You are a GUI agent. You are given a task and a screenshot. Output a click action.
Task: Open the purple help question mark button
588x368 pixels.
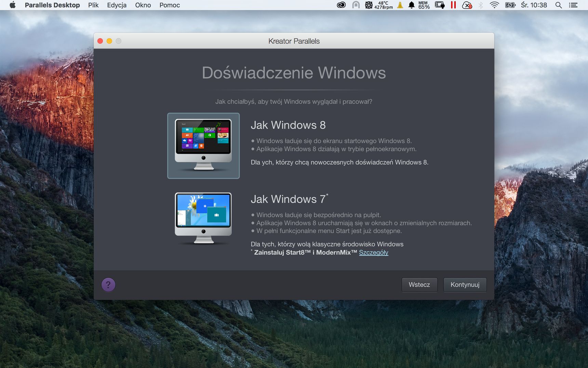tap(108, 285)
